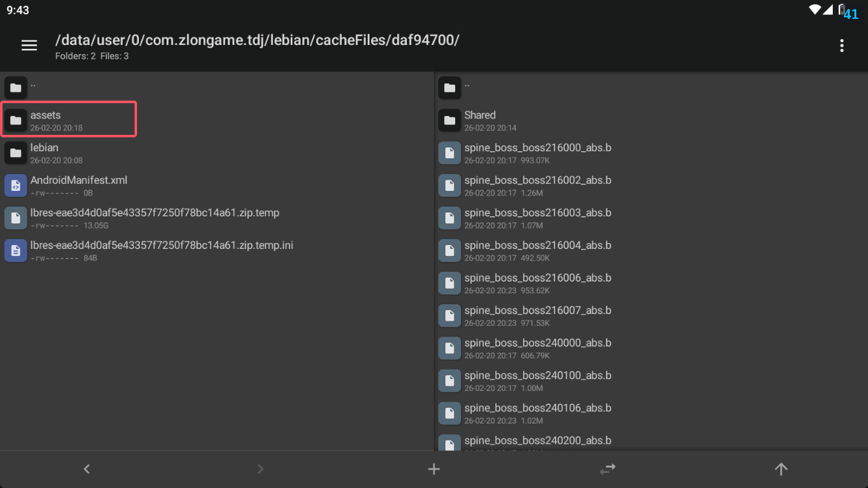The image size is (868, 488).
Task: Click the spine_boss_boss216004_abs.b file icon
Action: 449,251
